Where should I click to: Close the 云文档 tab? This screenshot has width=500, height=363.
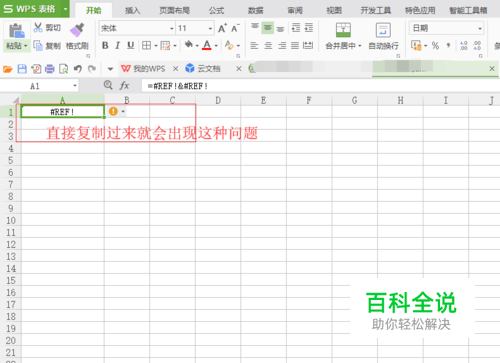tap(239, 69)
